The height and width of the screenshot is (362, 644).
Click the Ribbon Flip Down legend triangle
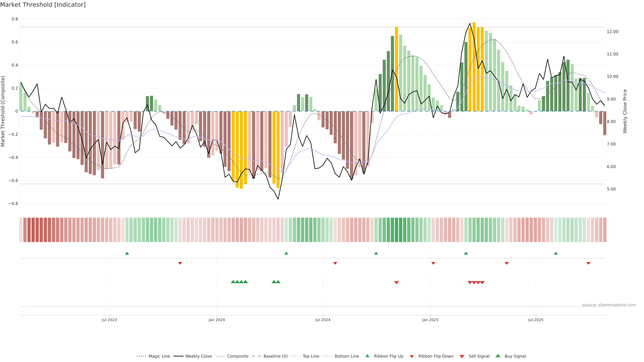(412, 356)
